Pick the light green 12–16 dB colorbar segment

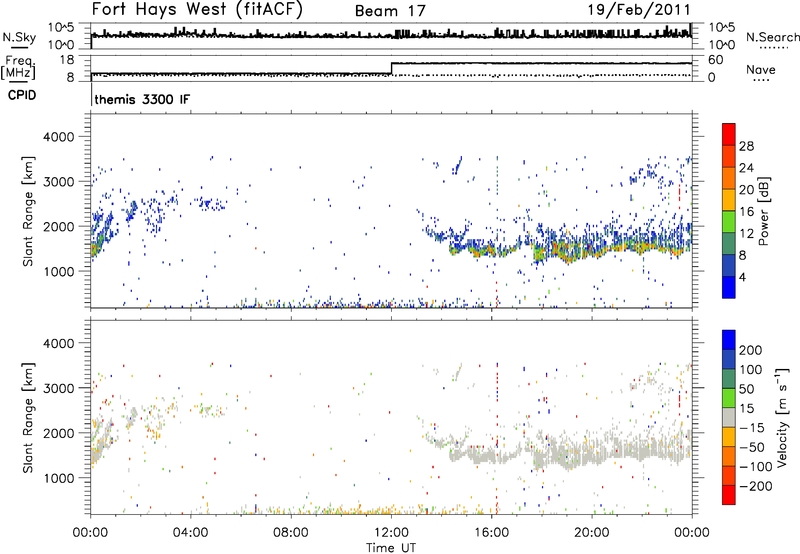tap(729, 221)
